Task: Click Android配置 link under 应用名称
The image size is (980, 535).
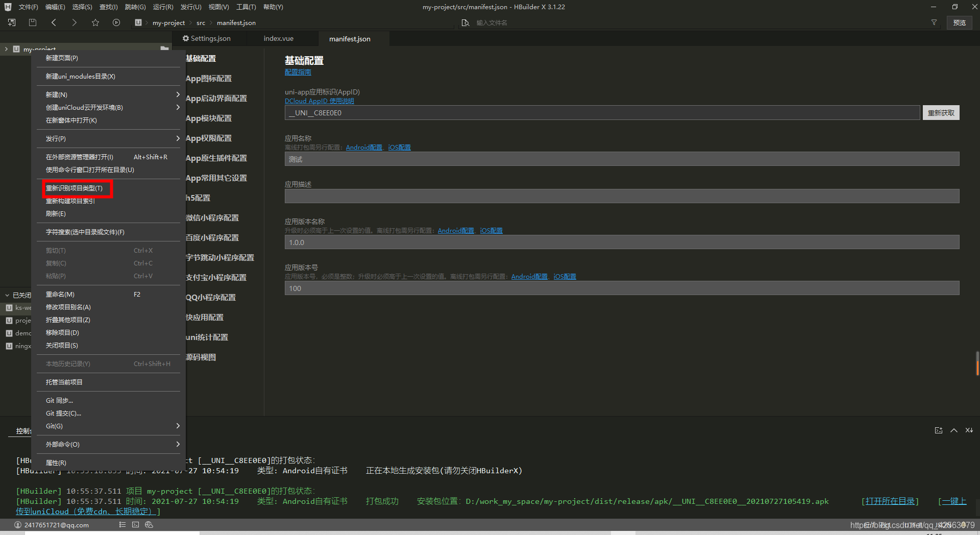Action: click(x=364, y=148)
